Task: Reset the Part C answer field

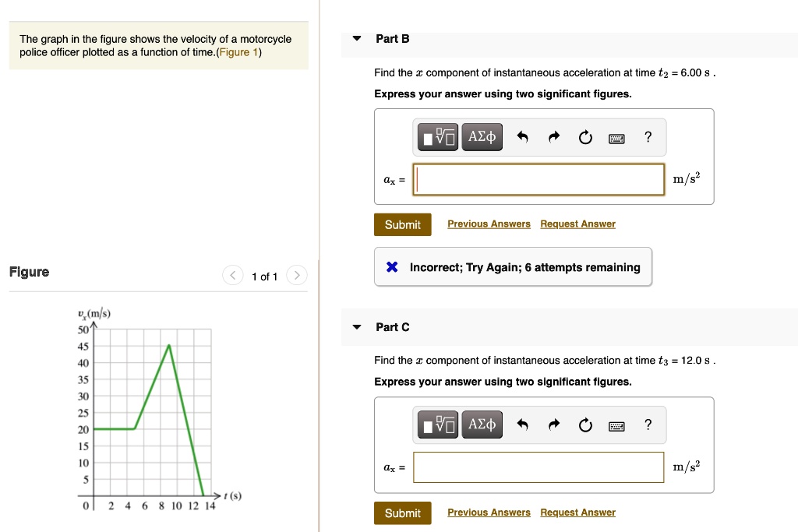Action: 584,425
